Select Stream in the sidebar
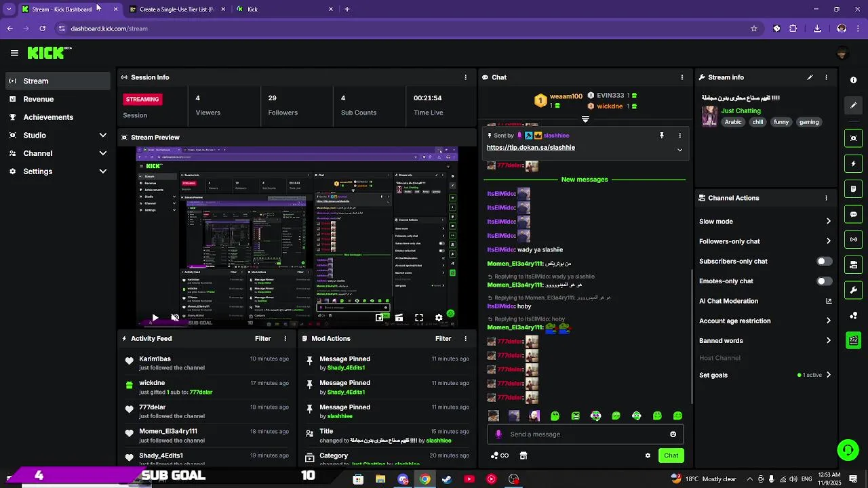This screenshot has height=488, width=868. tap(58, 81)
